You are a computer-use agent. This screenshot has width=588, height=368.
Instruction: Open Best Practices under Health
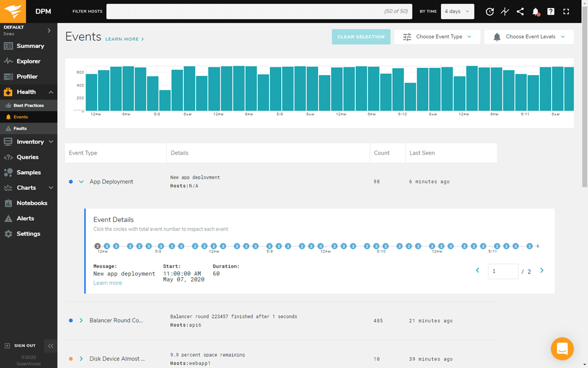coord(28,106)
